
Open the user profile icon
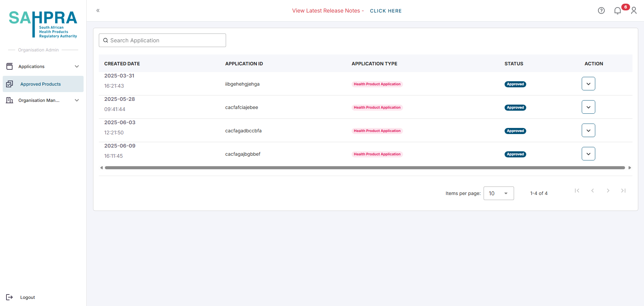634,11
